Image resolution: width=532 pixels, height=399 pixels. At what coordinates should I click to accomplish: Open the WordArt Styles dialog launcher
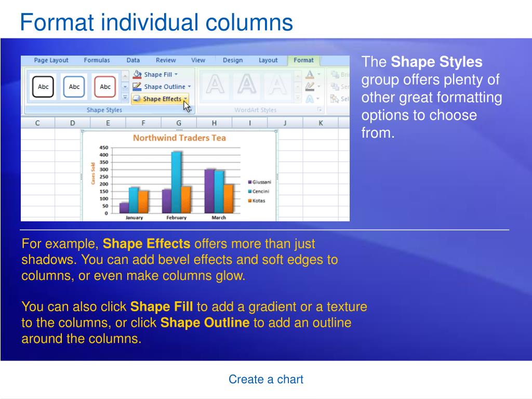pyautogui.click(x=320, y=110)
